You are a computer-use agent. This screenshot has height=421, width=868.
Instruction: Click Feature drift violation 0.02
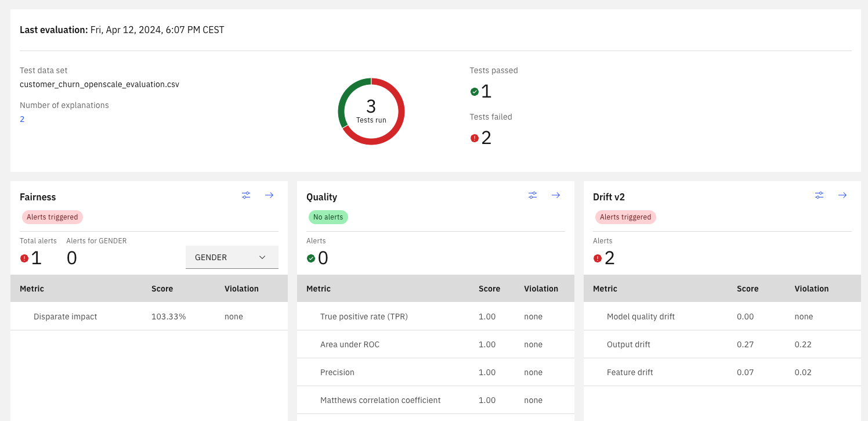coord(803,372)
